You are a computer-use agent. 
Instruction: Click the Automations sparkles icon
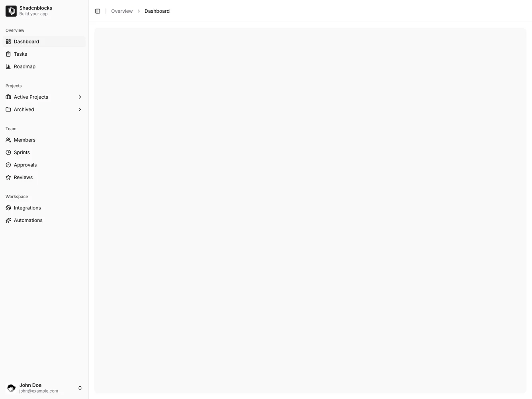(x=8, y=220)
